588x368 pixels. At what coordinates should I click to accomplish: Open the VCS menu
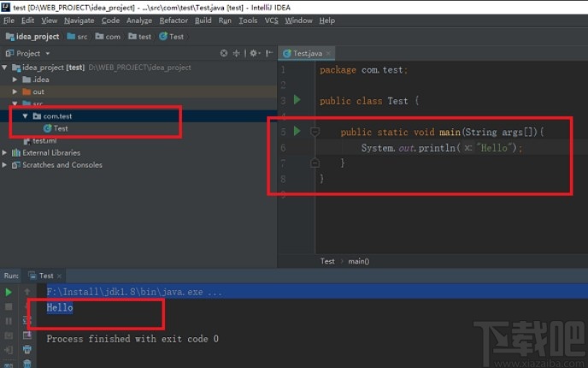(x=272, y=21)
